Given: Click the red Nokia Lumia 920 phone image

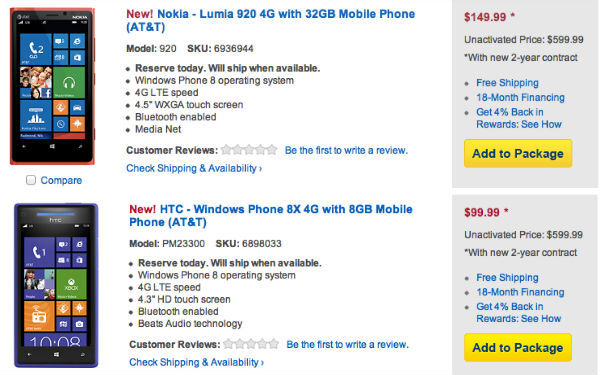Looking at the screenshot, I should (52, 86).
